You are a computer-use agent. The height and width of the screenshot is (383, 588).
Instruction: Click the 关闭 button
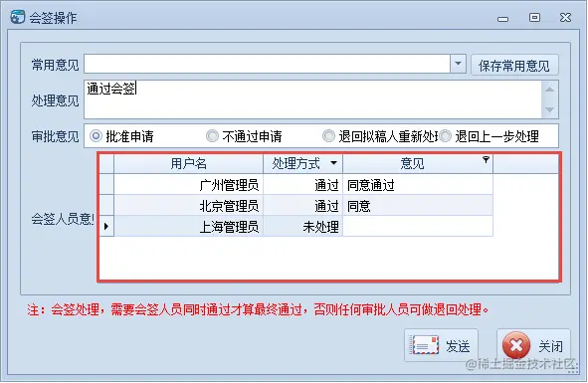point(533,345)
